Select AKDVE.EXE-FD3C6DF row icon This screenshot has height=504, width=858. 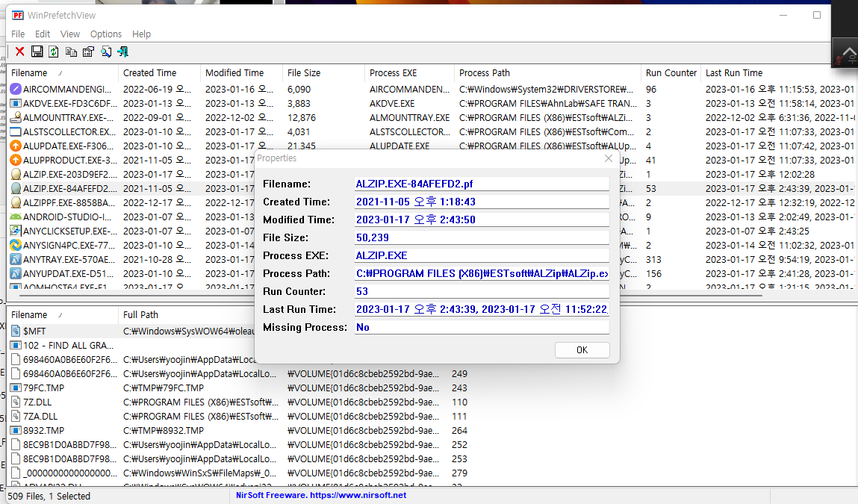point(16,104)
